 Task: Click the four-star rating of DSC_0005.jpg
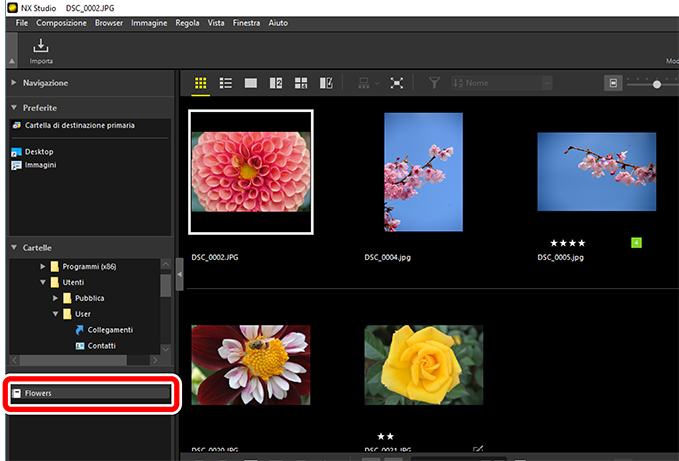[x=568, y=243]
